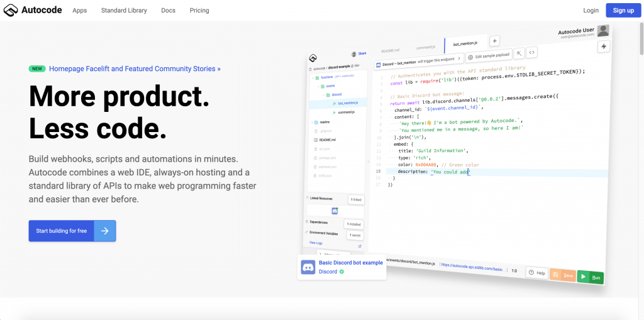Viewport: 644px width, 320px height.
Task: Click the magic wand icon in editor toolbar
Action: point(519,53)
